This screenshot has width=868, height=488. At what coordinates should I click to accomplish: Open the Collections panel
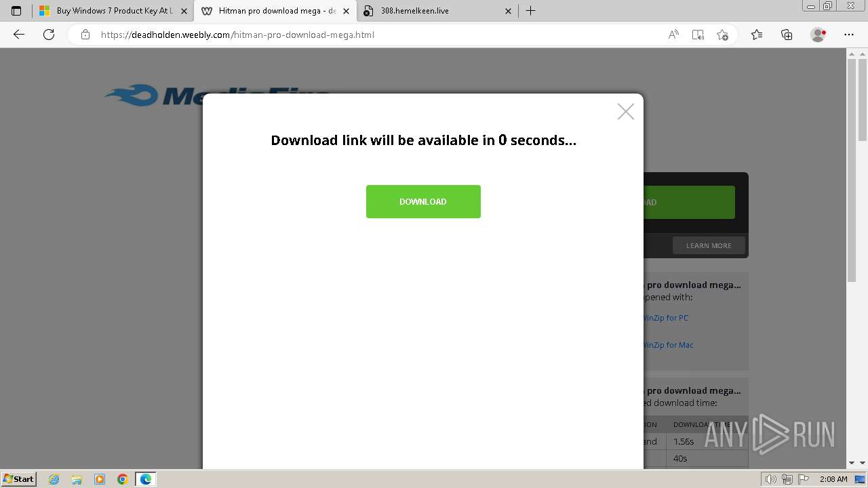pyautogui.click(x=787, y=35)
